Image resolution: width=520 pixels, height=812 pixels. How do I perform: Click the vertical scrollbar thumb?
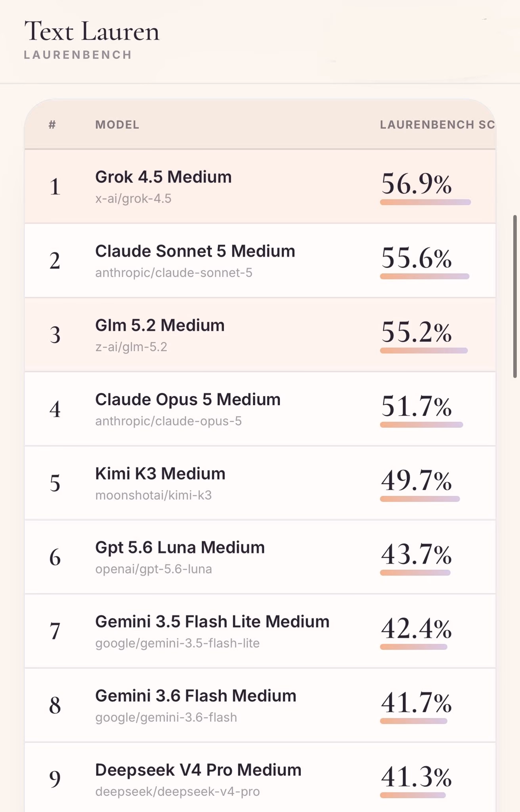tap(515, 296)
